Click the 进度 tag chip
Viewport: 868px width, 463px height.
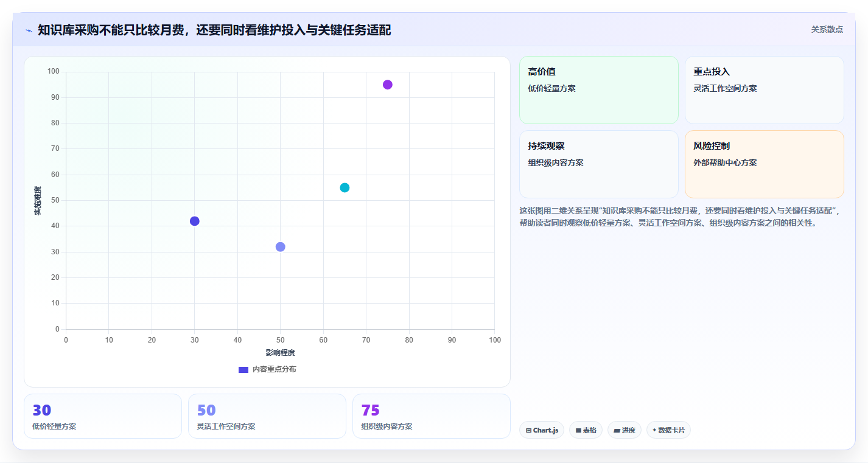click(x=625, y=430)
